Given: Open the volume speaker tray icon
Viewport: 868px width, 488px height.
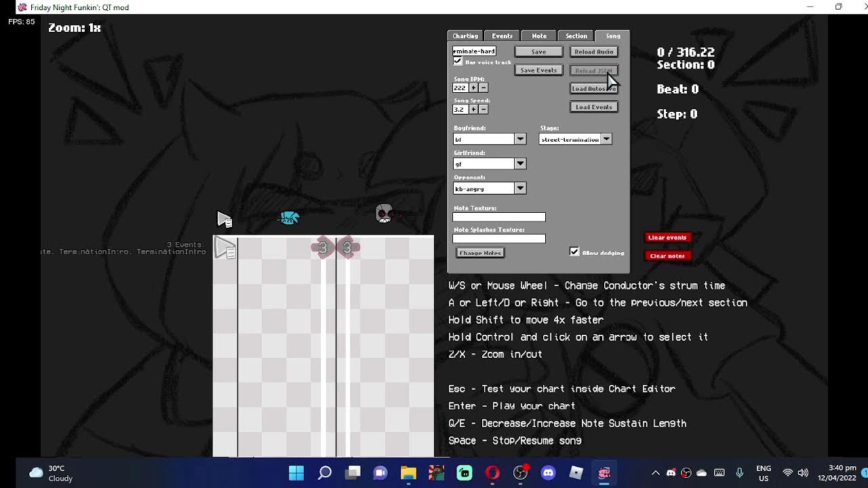Looking at the screenshot, I should 803,472.
